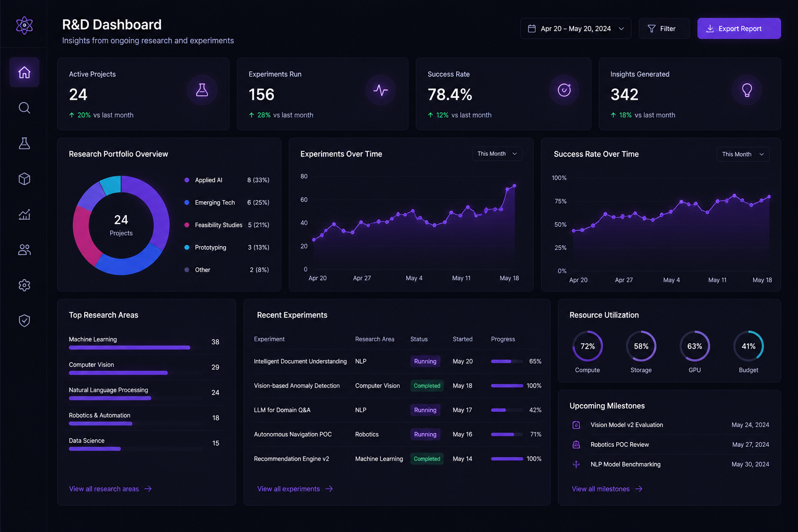
Task: Click arrow next to View all experiments
Action: click(329, 489)
